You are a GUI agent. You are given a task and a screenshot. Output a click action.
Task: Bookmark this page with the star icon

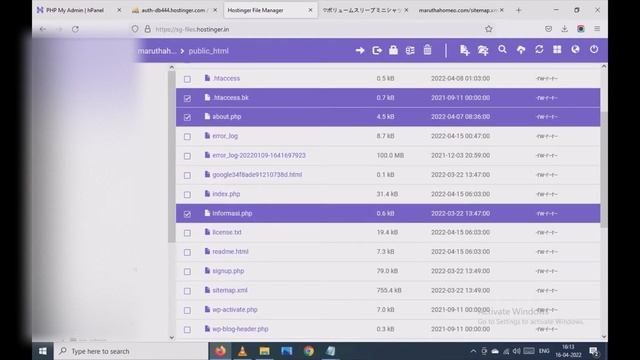click(x=489, y=29)
